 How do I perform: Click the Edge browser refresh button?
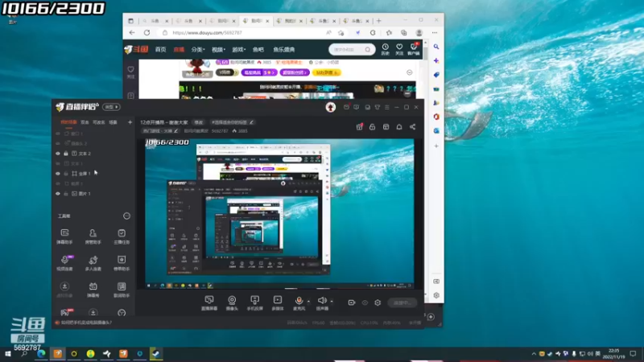147,32
